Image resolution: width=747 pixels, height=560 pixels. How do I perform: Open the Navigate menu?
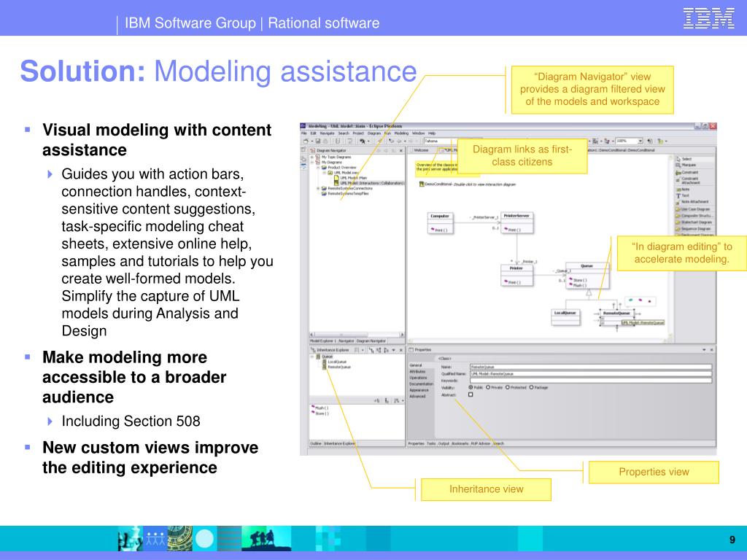tap(327, 133)
